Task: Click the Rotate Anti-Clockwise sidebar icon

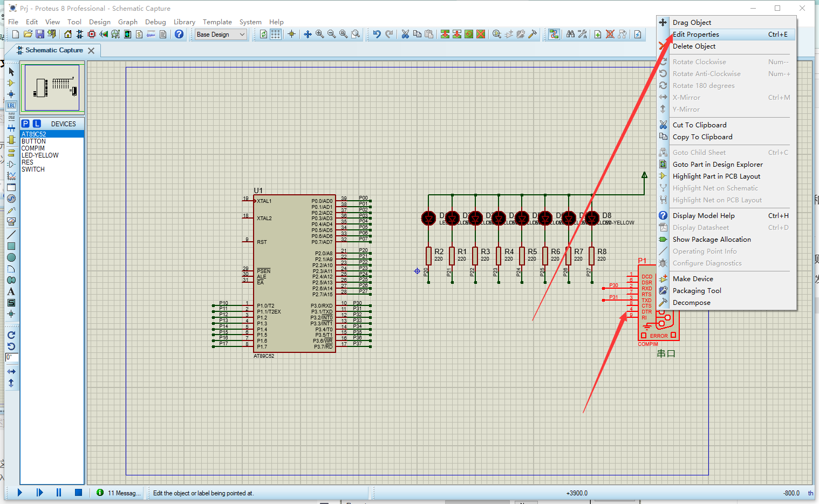Action: tap(11, 346)
